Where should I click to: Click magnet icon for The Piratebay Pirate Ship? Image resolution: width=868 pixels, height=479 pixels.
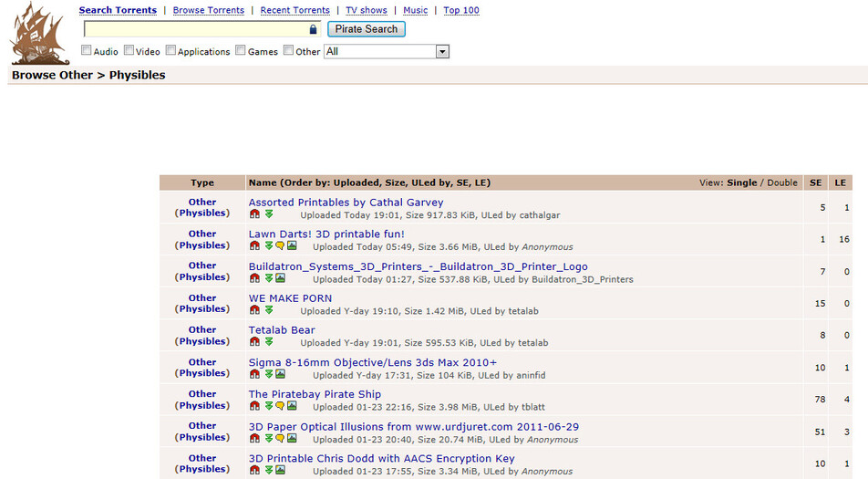(254, 406)
